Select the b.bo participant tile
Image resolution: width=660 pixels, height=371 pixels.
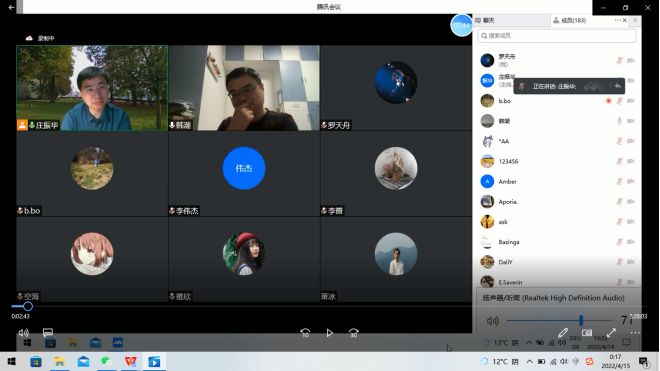[92, 174]
